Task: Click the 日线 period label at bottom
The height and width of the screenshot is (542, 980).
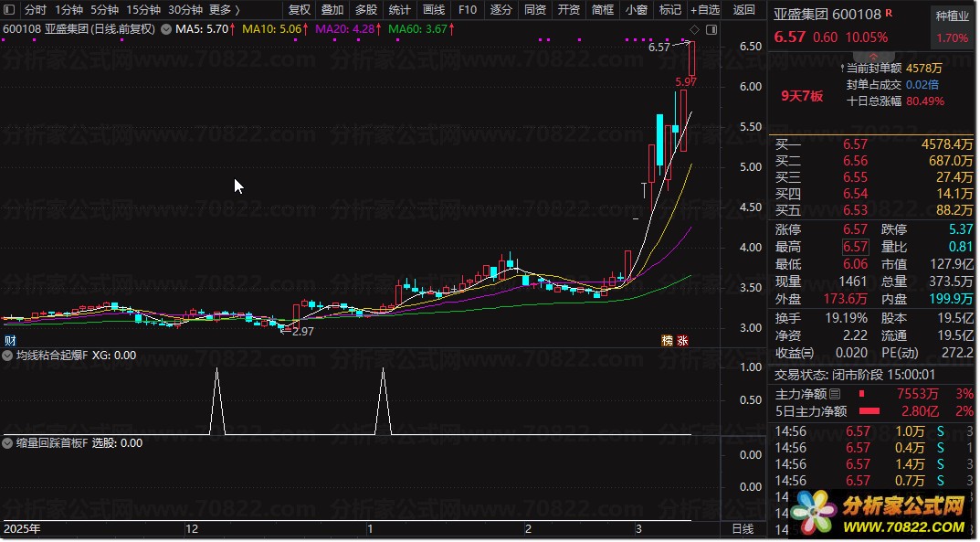Action: (743, 529)
